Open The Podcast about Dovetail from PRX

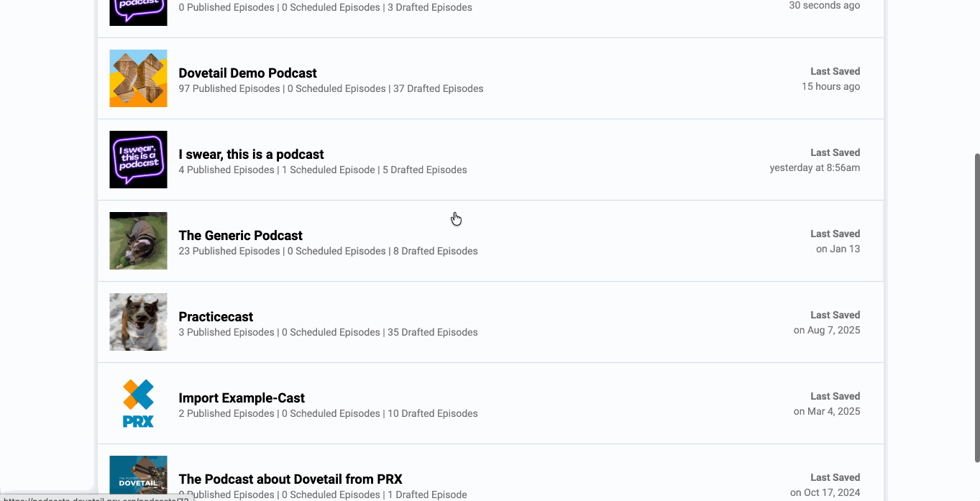(x=290, y=479)
